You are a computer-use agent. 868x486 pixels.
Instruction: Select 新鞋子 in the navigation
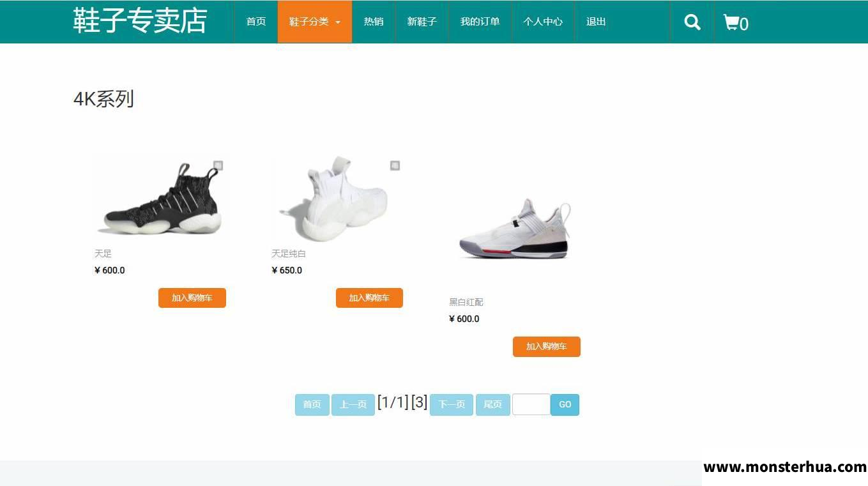(x=422, y=22)
